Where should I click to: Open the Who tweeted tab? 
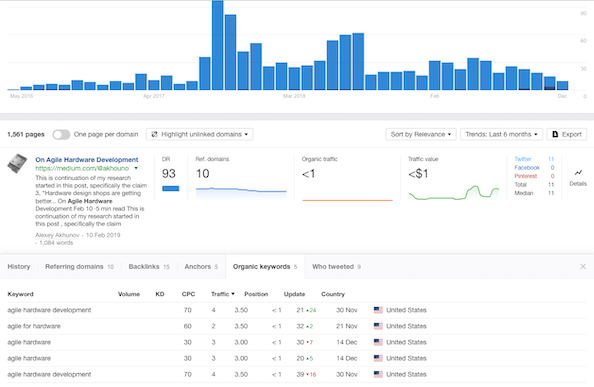click(336, 267)
